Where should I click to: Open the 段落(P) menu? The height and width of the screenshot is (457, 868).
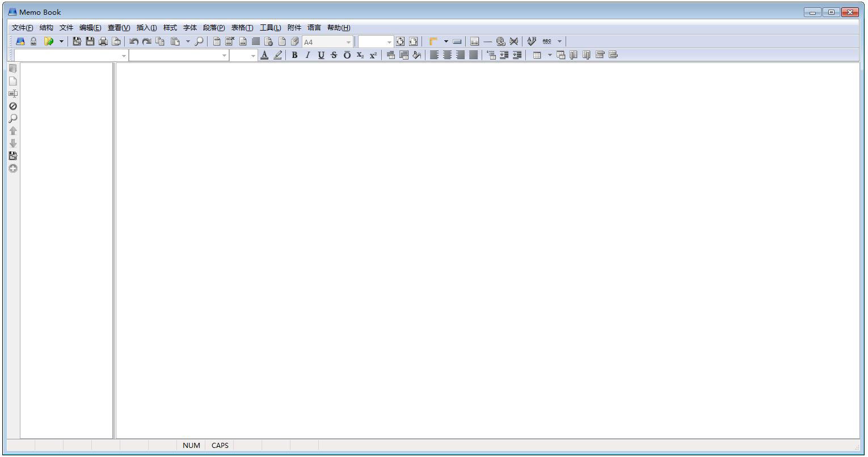[214, 28]
